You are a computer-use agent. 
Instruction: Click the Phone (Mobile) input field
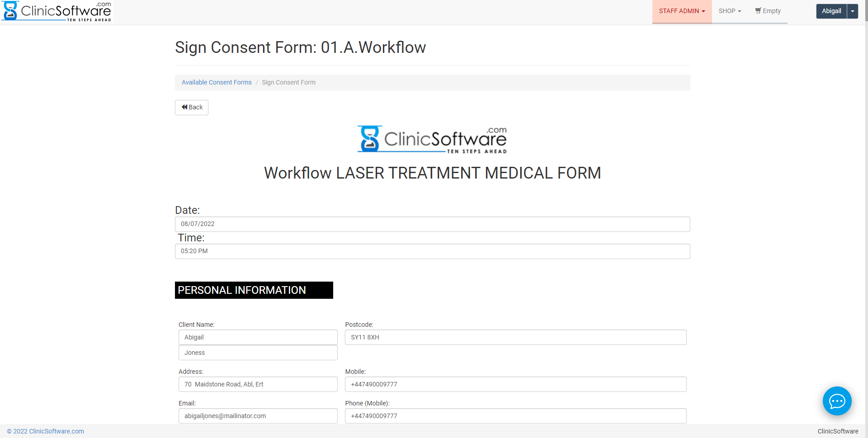click(515, 416)
